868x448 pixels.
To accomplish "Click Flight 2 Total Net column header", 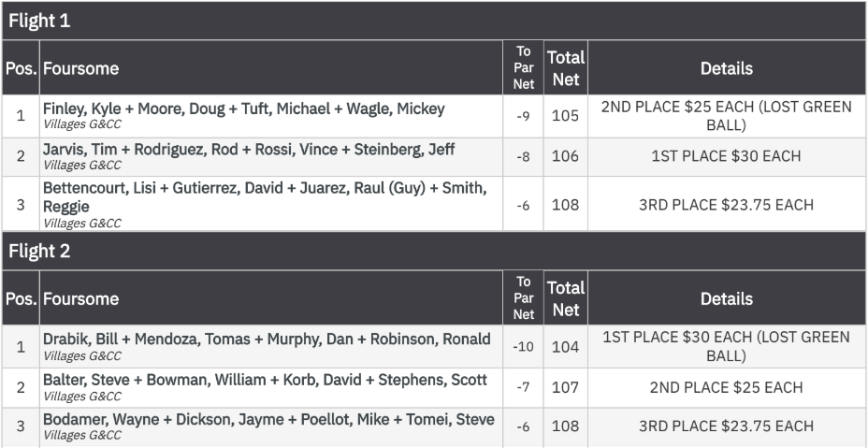I will click(x=566, y=298).
